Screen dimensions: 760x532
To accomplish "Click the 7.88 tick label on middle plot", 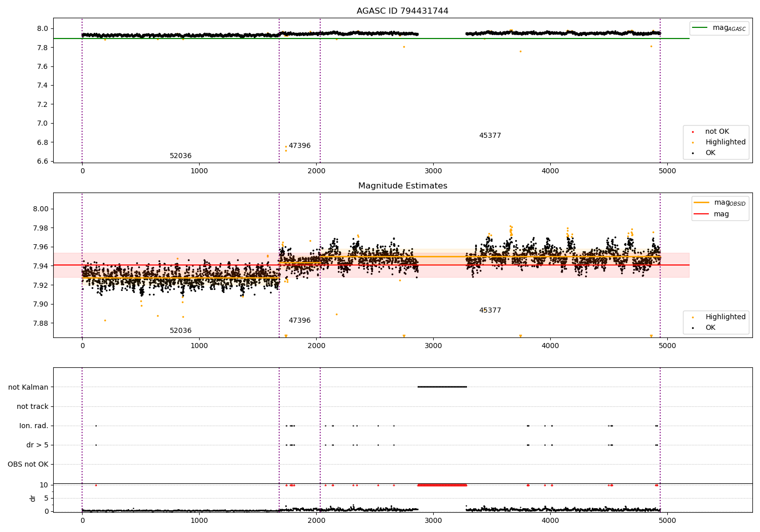I will [41, 323].
